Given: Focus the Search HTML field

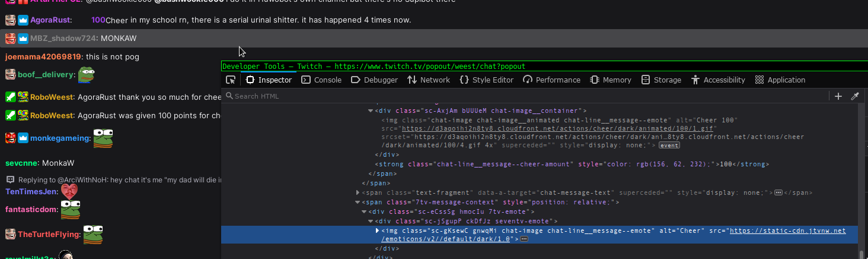Looking at the screenshot, I should tap(525, 96).
